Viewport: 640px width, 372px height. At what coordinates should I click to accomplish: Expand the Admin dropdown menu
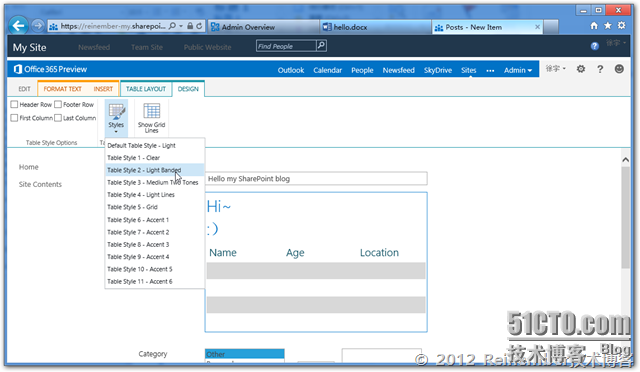[x=518, y=70]
